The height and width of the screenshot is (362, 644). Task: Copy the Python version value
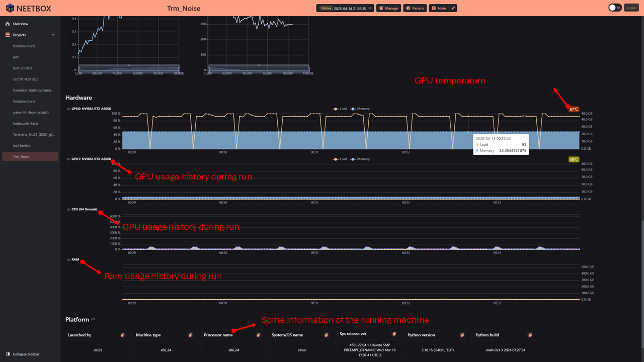462,335
